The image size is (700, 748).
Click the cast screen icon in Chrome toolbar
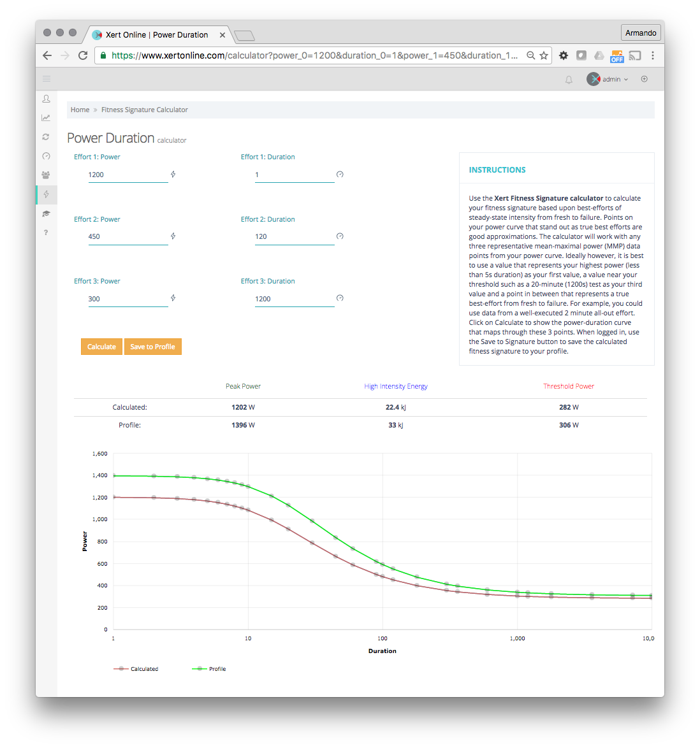(x=634, y=55)
